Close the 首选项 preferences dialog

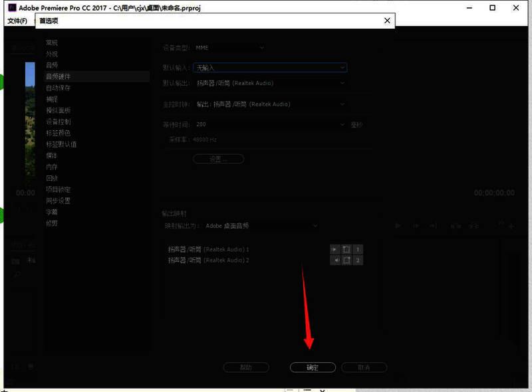click(x=387, y=21)
